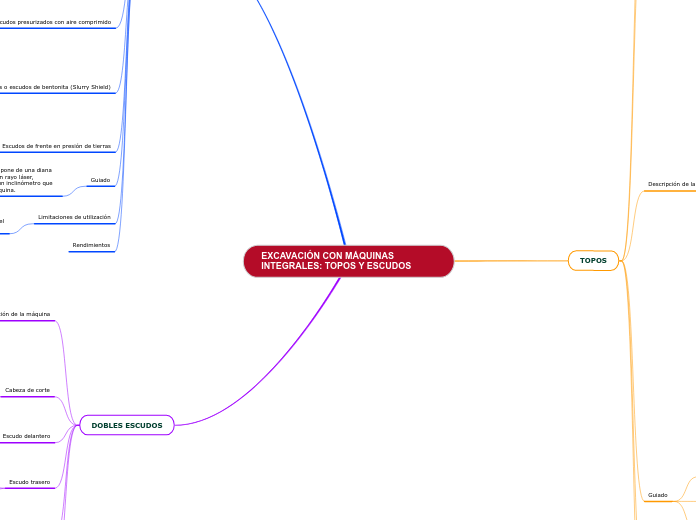Select the blue 'Guiado' branch on the left
Image resolution: width=696 pixels, height=520 pixels.
[x=100, y=180]
